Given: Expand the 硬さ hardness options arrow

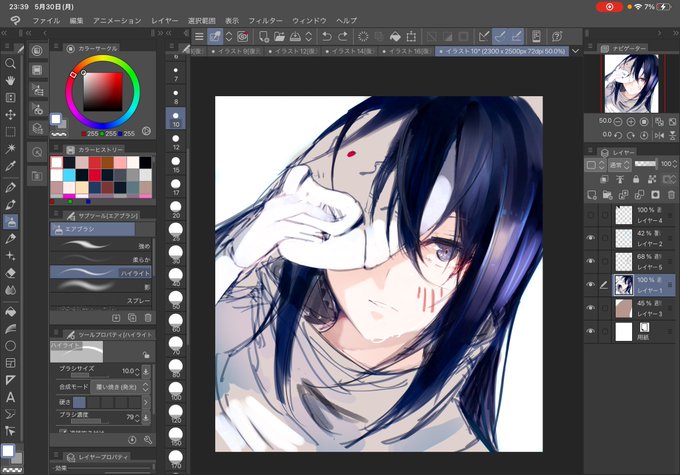Looking at the screenshot, I should [146, 403].
